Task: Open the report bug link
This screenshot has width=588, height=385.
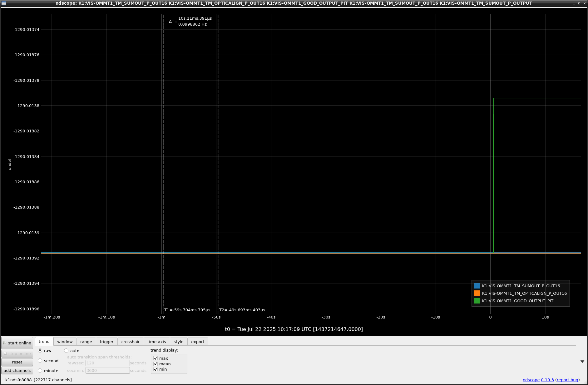Action: click(567, 380)
